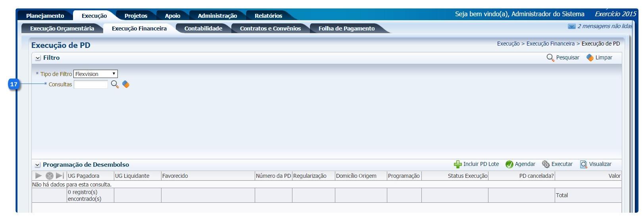Open the Tipo de Filtro dropdown
This screenshot has height=219, width=644.
coord(96,74)
